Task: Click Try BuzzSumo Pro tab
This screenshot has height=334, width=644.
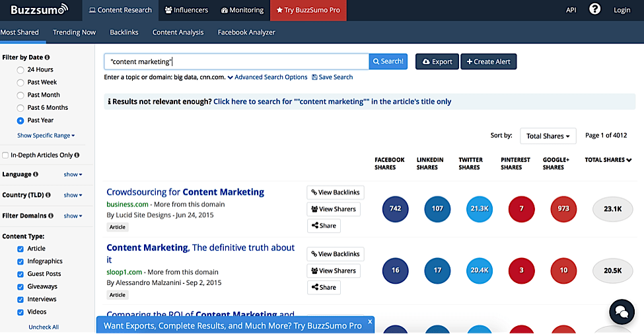Action: [x=308, y=11]
